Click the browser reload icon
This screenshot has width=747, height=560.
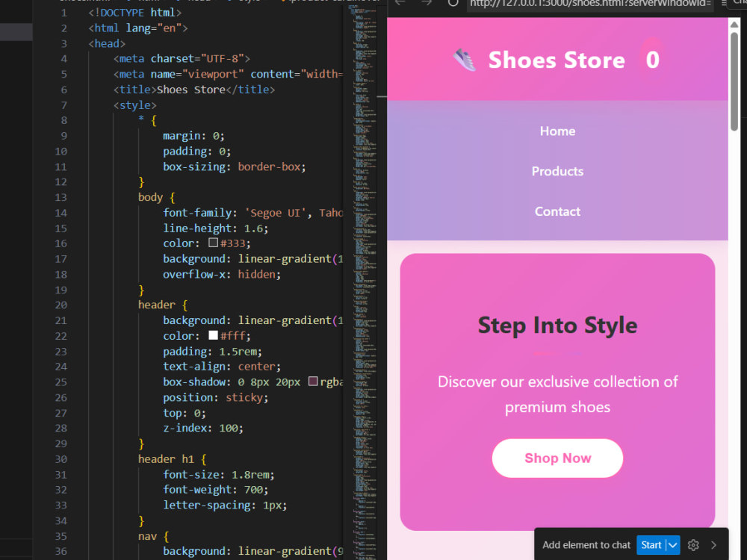[x=453, y=3]
